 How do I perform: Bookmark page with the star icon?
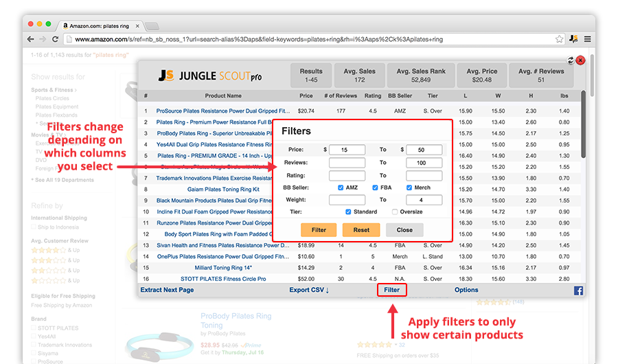click(559, 39)
